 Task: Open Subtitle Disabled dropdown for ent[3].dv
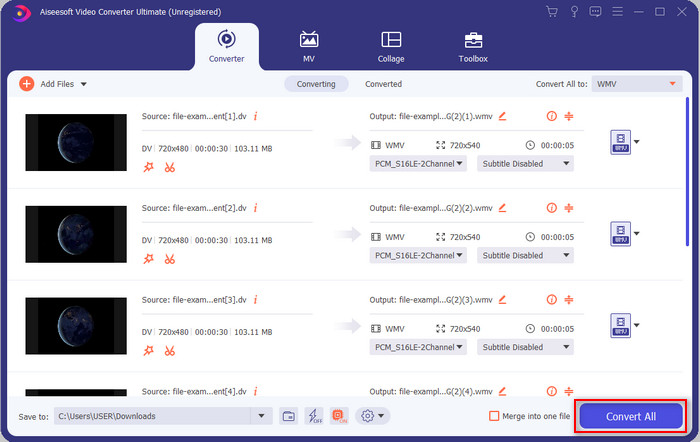pyautogui.click(x=525, y=347)
